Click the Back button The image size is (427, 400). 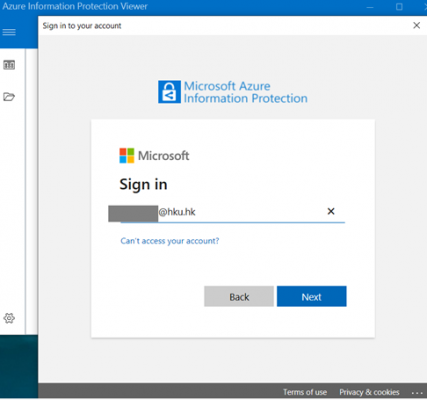point(239,296)
